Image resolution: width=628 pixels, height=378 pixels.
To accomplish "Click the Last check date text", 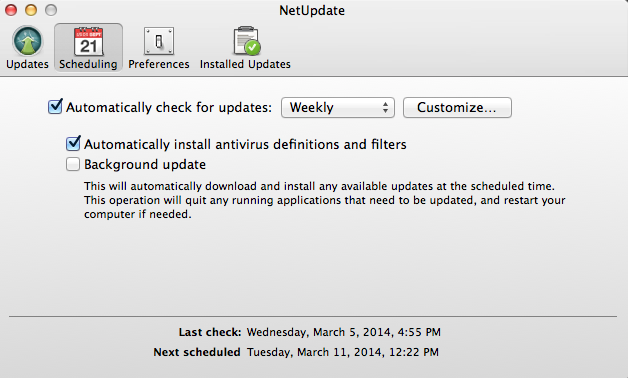I will point(344,332).
